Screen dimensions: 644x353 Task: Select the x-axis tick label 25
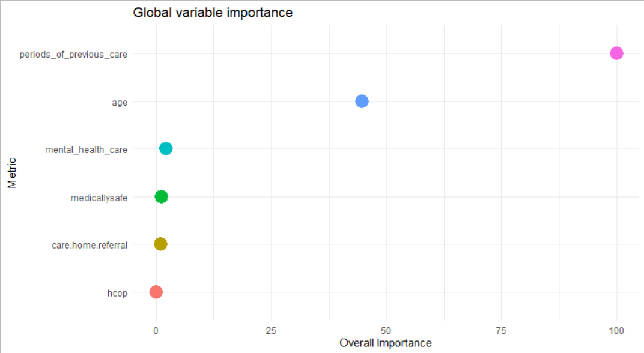tap(271, 330)
